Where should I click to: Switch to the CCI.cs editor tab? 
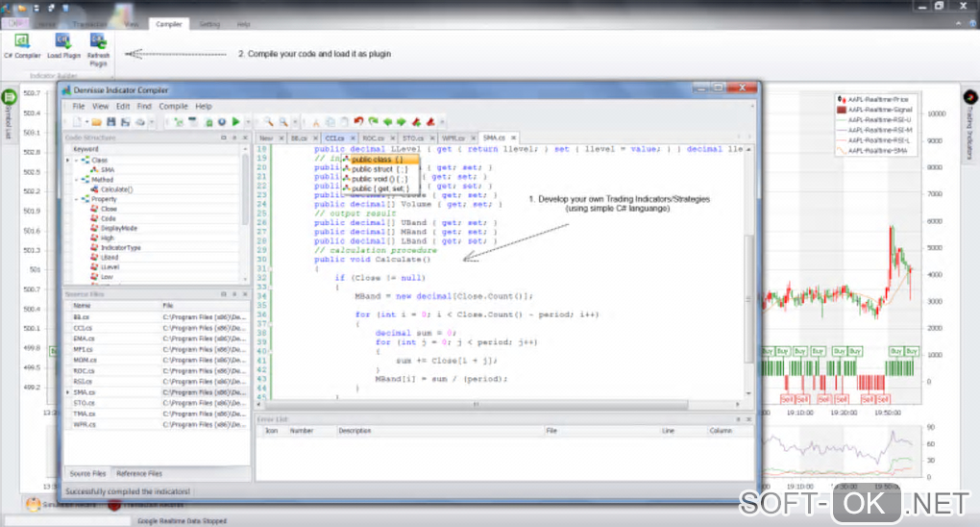click(x=333, y=138)
